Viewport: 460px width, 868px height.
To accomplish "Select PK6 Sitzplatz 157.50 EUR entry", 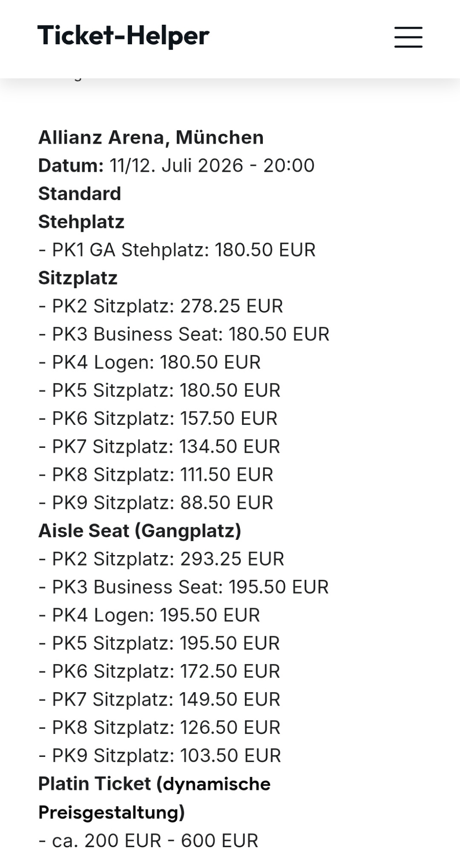I will 158,418.
